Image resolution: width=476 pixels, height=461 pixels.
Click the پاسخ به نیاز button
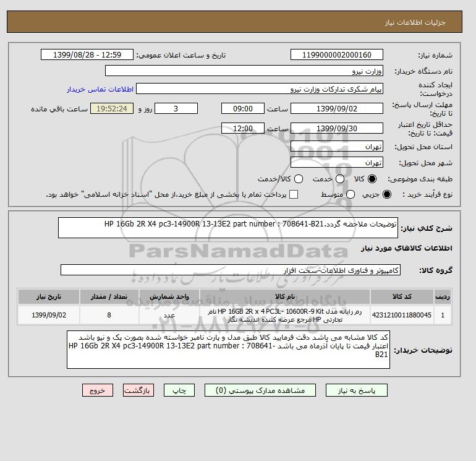(x=357, y=390)
